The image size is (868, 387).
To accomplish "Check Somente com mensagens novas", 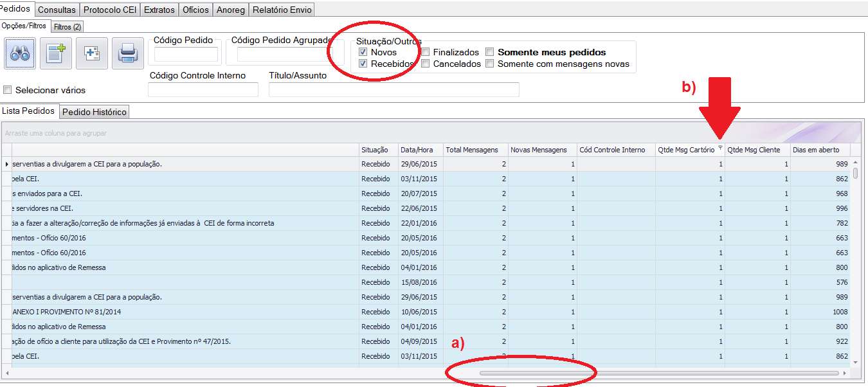I will tap(490, 64).
